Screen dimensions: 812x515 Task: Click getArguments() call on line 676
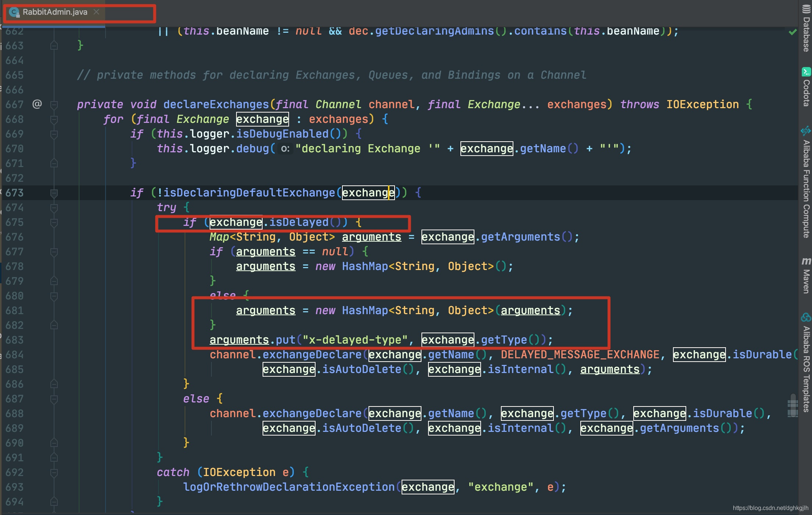tap(527, 237)
